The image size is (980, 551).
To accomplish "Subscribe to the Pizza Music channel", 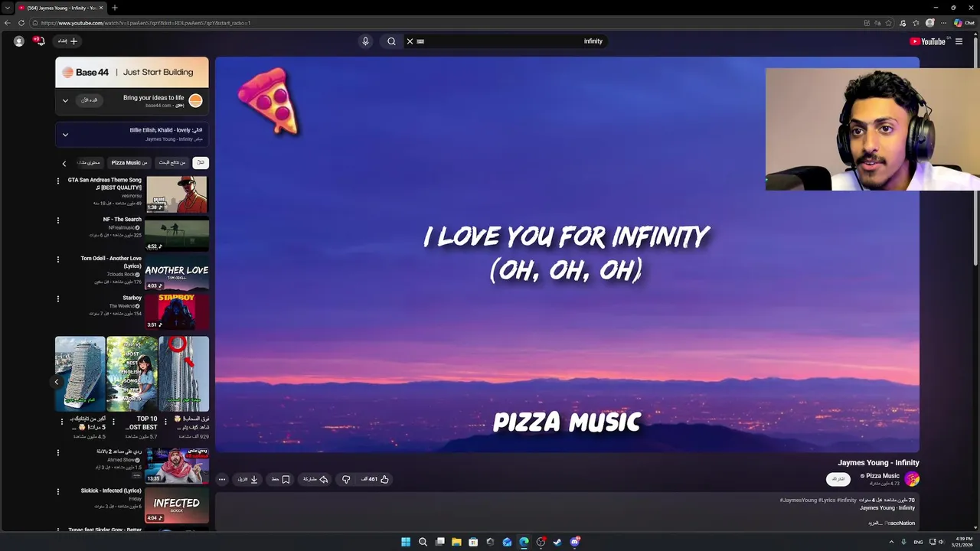I will point(838,479).
